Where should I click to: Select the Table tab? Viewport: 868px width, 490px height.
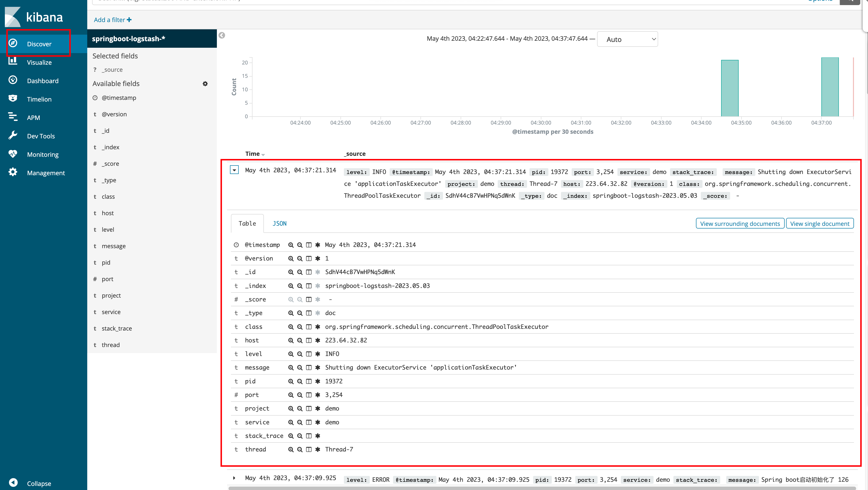(247, 223)
